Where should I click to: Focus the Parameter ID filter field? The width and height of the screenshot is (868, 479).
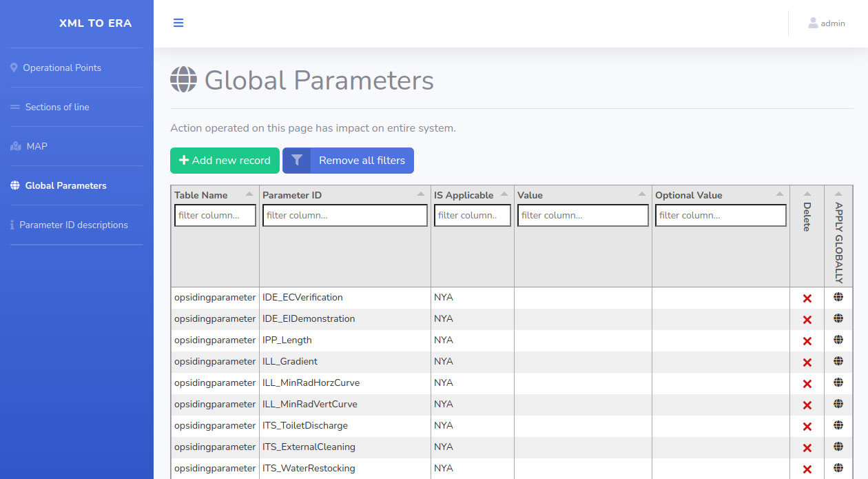[345, 216]
